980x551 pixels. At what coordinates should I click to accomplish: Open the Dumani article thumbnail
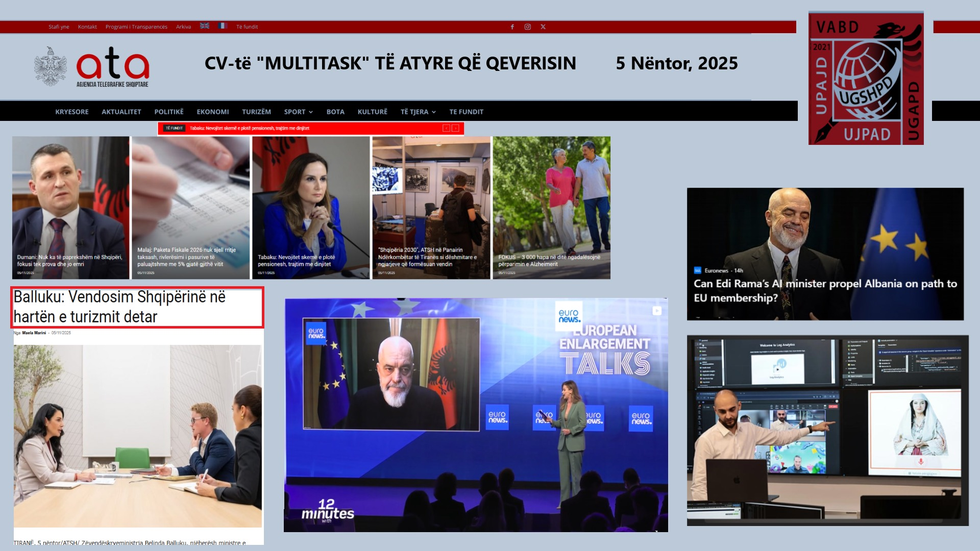[x=71, y=208]
